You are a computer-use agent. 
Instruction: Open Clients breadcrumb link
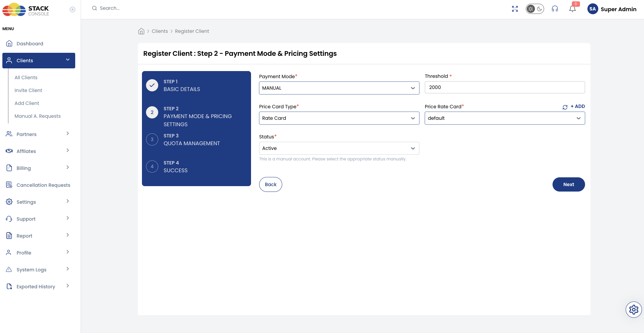[x=160, y=31]
